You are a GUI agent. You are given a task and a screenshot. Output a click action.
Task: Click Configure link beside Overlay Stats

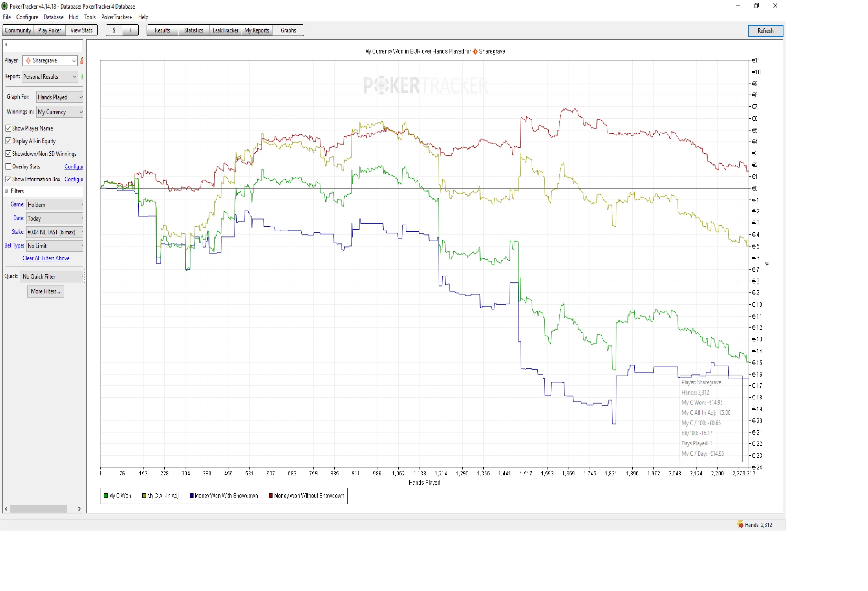click(x=73, y=167)
